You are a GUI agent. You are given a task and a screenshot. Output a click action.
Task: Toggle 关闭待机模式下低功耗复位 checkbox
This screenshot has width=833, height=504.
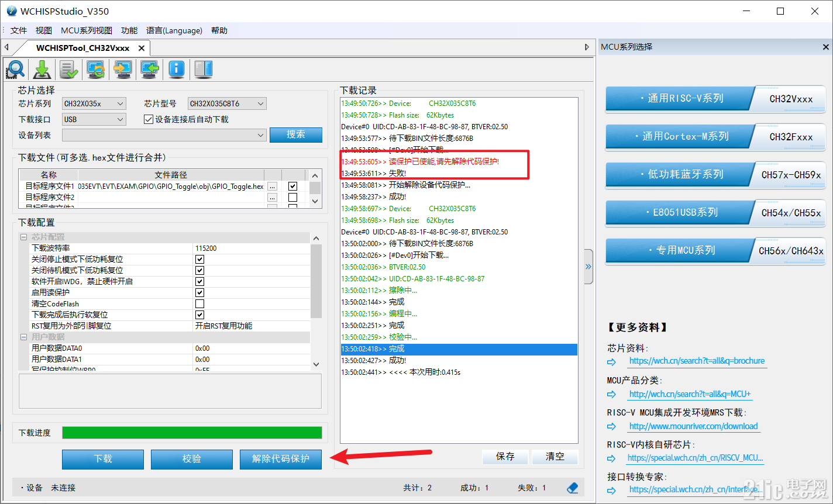pyautogui.click(x=199, y=270)
